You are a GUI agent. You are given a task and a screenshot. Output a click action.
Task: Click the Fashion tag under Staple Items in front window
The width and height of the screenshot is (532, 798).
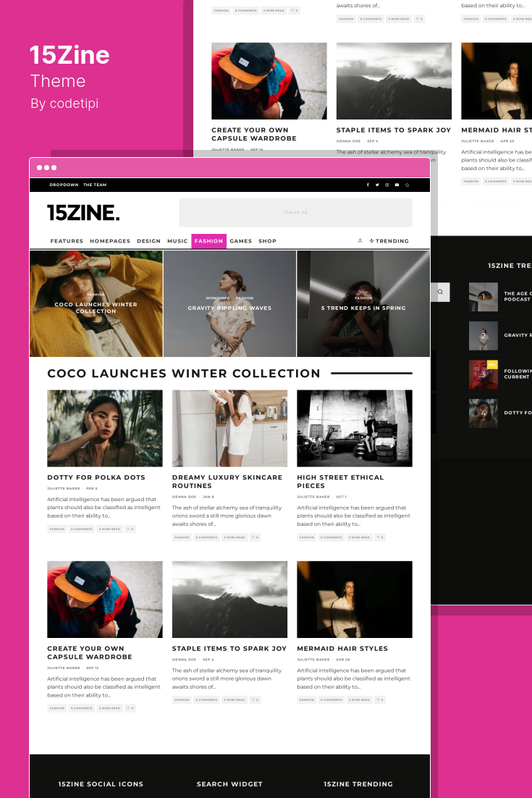coord(182,700)
